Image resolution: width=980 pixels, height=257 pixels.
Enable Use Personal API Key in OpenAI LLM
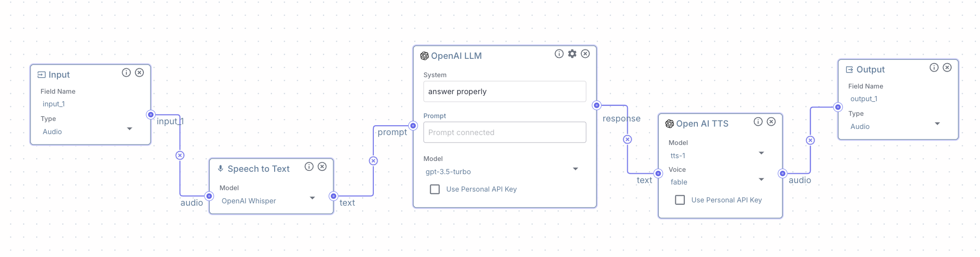[x=435, y=189]
